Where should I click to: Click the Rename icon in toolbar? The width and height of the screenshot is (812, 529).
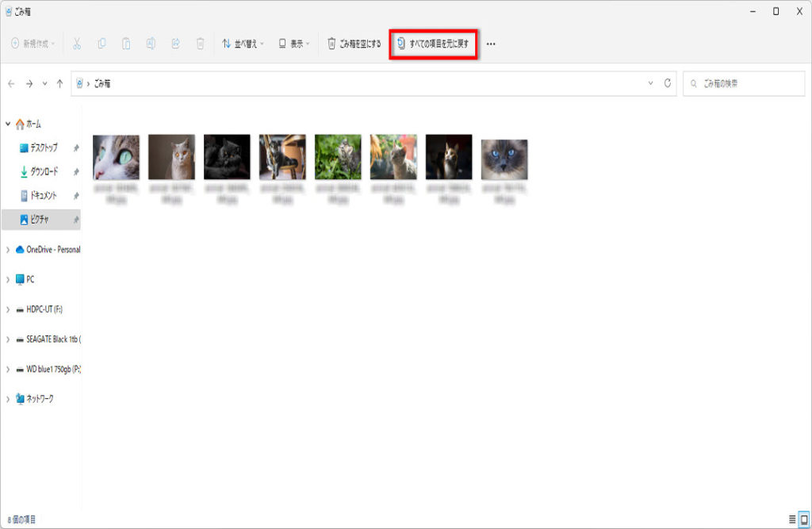(151, 44)
